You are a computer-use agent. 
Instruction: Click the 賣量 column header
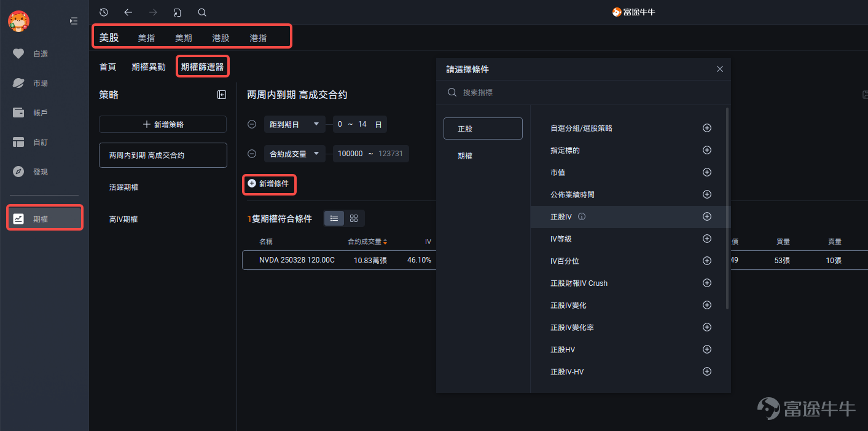pyautogui.click(x=834, y=242)
